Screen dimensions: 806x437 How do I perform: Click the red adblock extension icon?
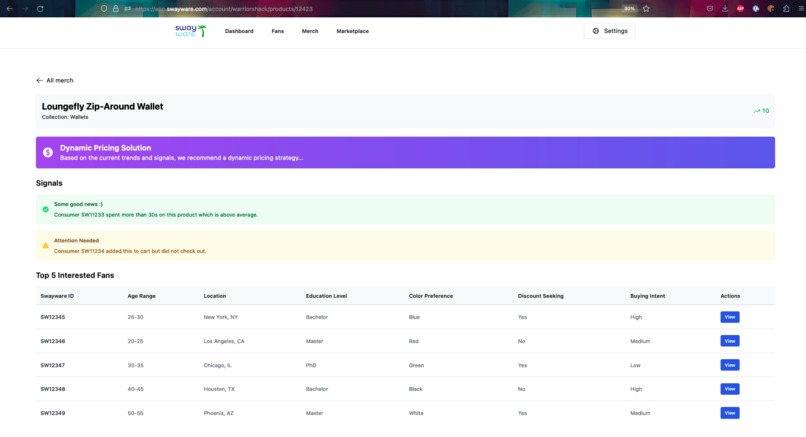click(x=740, y=9)
